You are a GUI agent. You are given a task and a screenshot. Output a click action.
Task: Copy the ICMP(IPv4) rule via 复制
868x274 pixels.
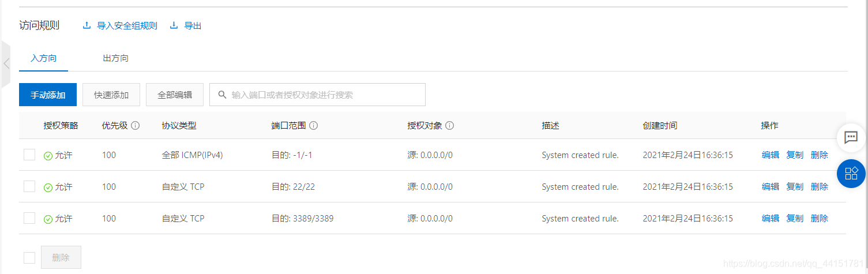(795, 155)
